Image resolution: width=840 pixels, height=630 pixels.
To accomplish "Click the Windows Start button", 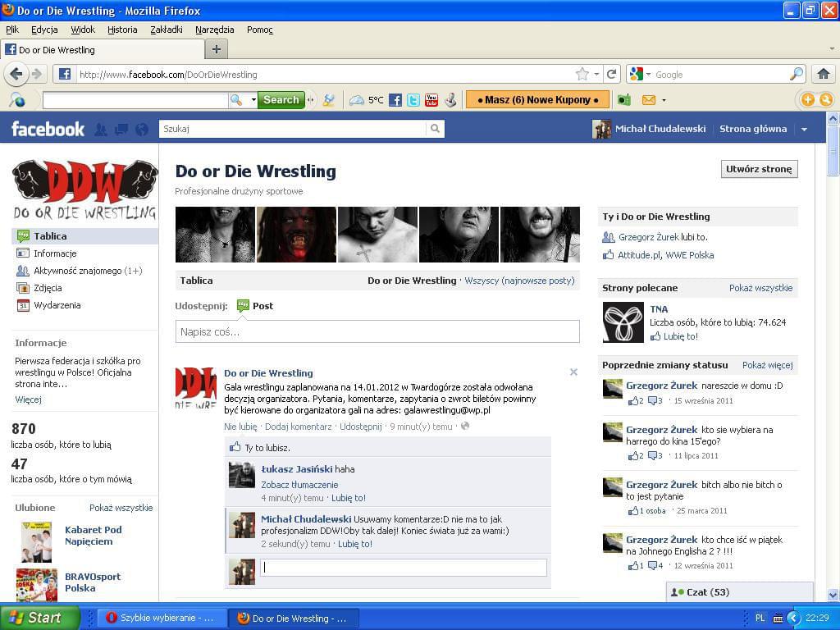I will [39, 618].
